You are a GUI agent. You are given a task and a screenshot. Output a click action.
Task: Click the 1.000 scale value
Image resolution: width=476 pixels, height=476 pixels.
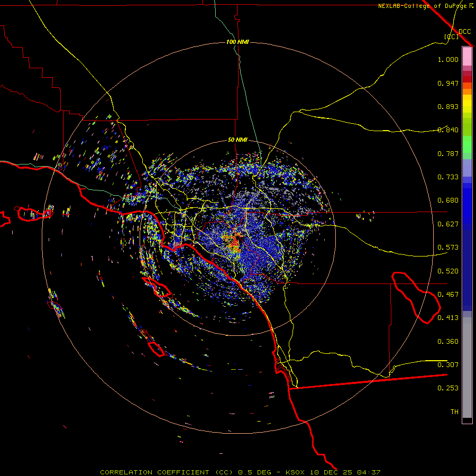coord(448,59)
